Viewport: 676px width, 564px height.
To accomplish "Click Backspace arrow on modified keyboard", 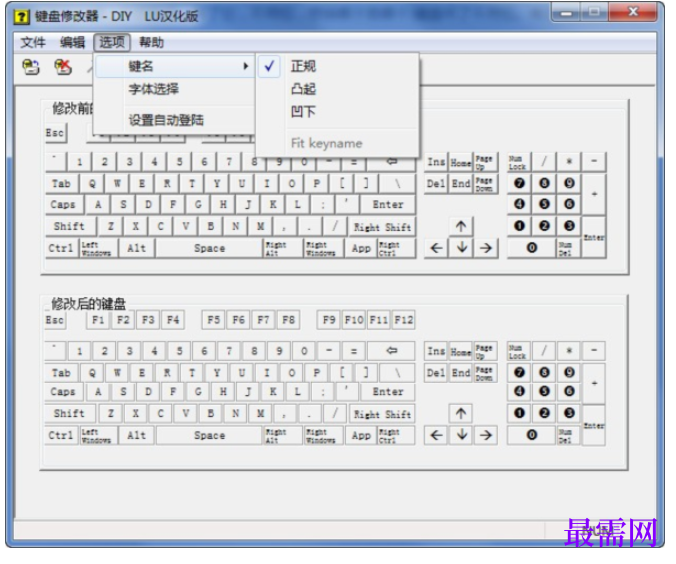I will (x=391, y=351).
